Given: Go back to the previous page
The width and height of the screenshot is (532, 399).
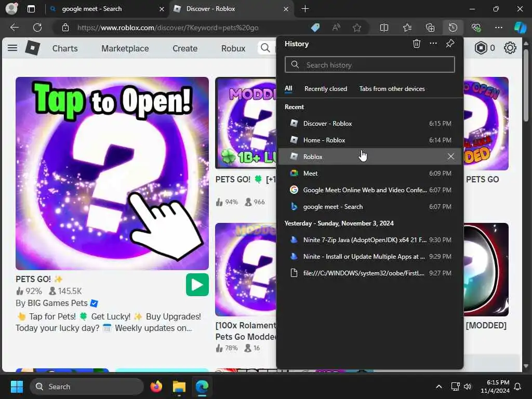Looking at the screenshot, I should point(14,28).
